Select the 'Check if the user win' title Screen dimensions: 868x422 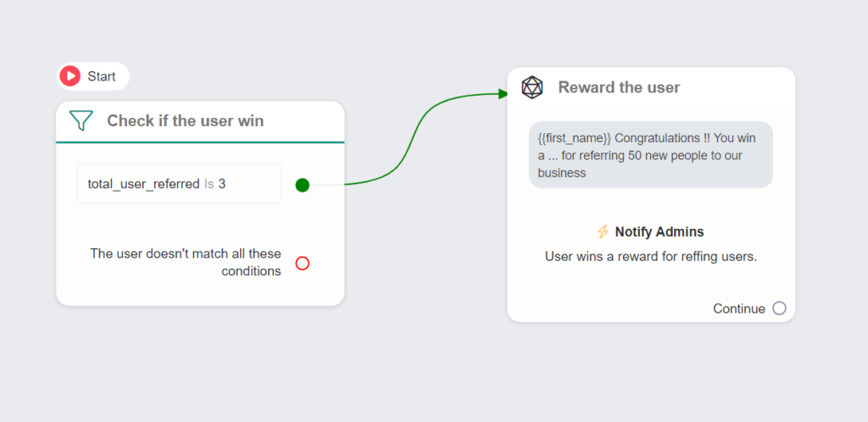click(x=185, y=121)
